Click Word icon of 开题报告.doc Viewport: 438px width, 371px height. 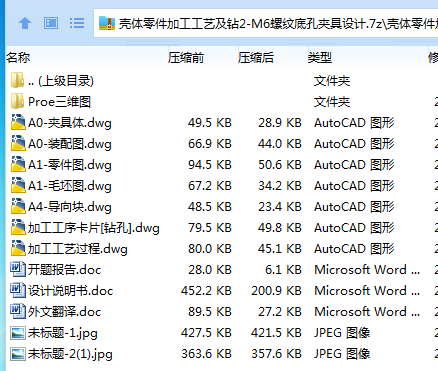(18, 269)
